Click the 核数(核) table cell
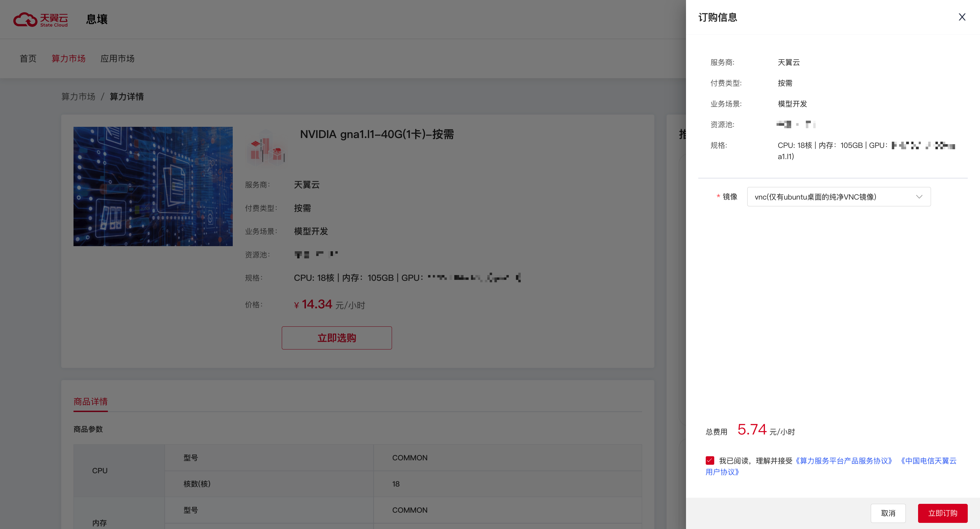This screenshot has width=980, height=529. pyautogui.click(x=269, y=484)
